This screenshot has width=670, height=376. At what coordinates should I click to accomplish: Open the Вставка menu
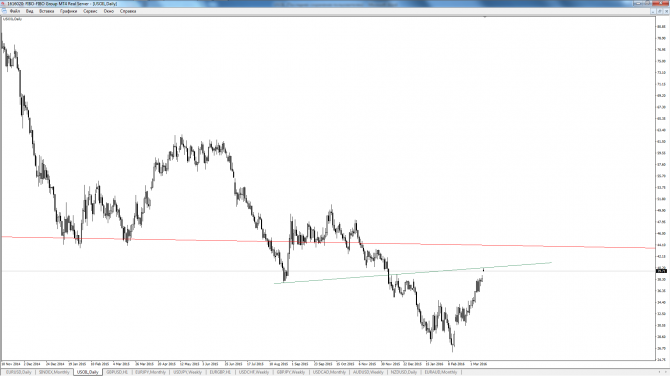(47, 11)
